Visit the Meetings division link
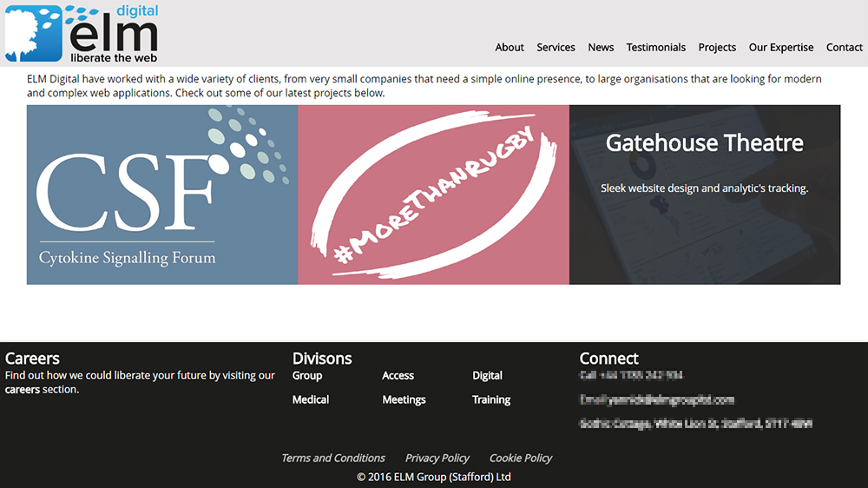This screenshot has width=868, height=488. pos(404,399)
